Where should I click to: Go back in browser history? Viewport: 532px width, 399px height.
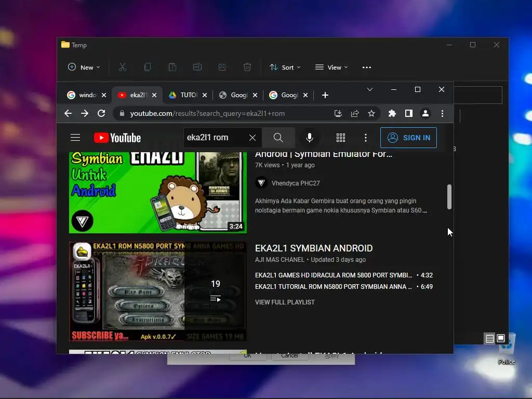click(x=68, y=113)
